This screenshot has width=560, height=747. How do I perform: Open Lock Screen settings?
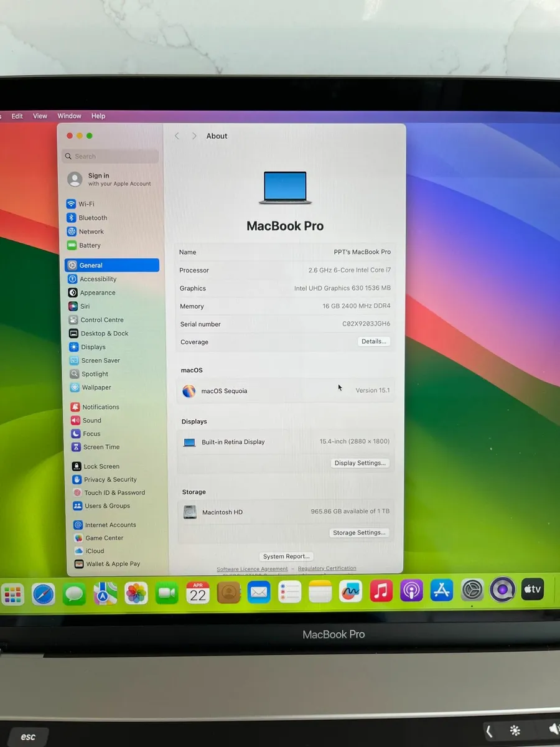pos(96,466)
